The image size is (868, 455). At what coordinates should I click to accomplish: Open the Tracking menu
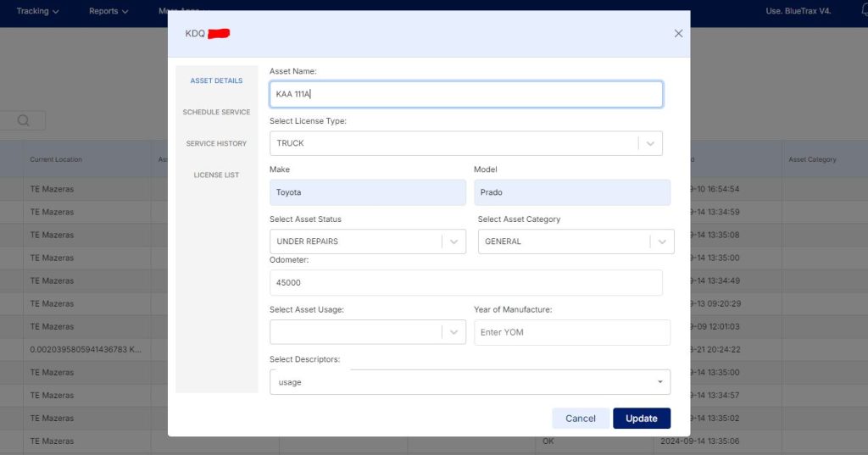[x=37, y=12]
